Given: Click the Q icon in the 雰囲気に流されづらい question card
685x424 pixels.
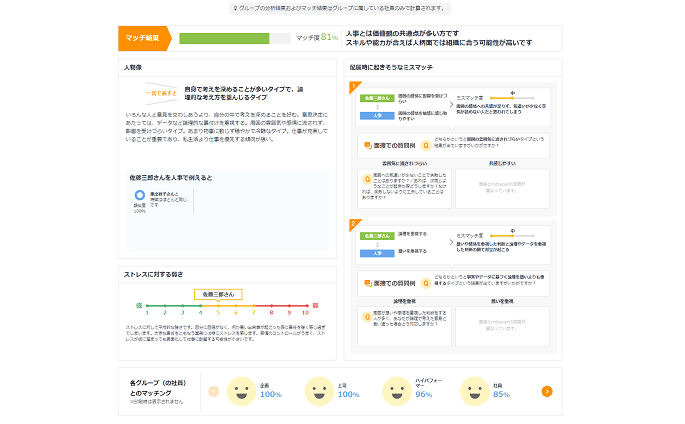Looking at the screenshot, I should coord(367,179).
